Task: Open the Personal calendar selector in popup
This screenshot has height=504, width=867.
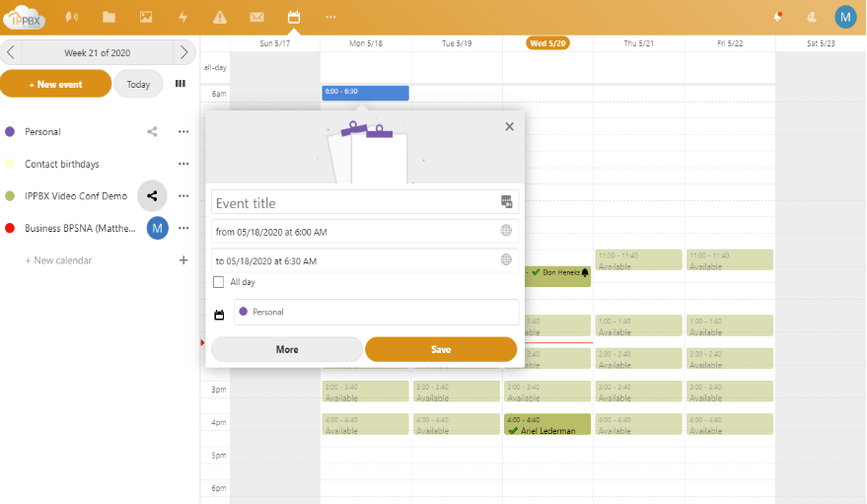Action: coord(376,312)
